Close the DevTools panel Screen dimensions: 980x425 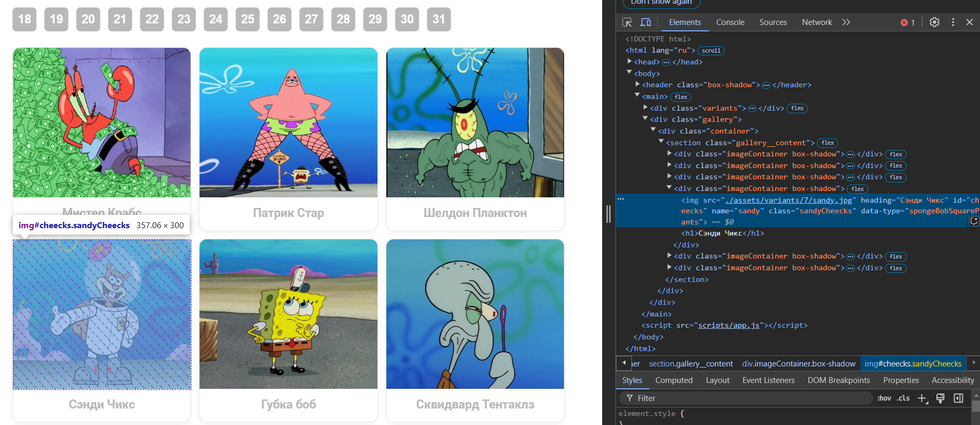969,22
